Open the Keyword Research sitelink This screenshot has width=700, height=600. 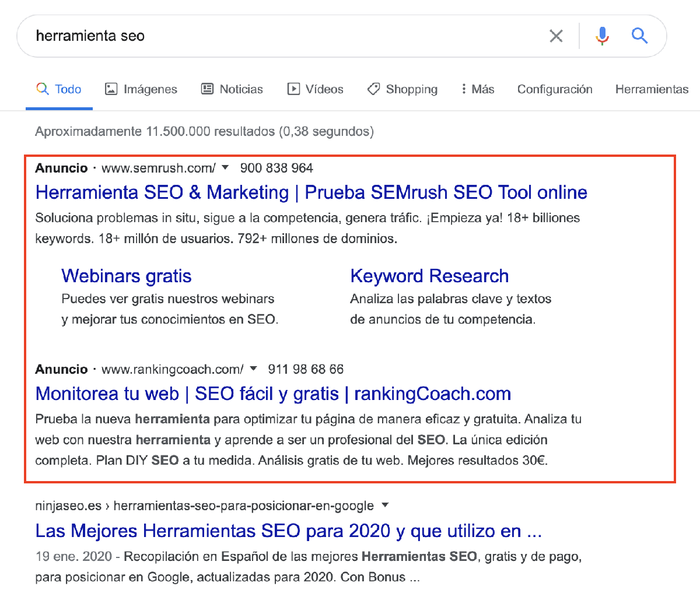429,276
